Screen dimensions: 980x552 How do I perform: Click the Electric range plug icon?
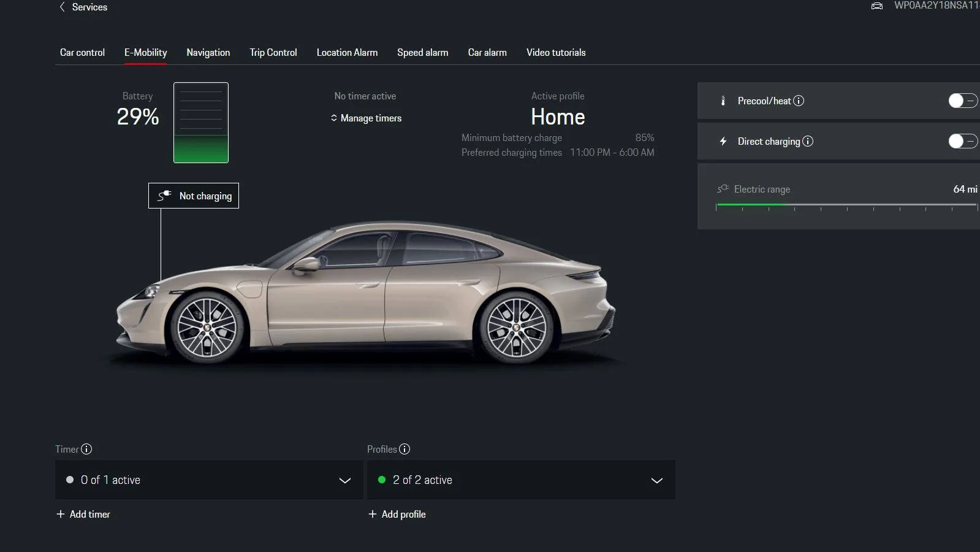pos(723,189)
